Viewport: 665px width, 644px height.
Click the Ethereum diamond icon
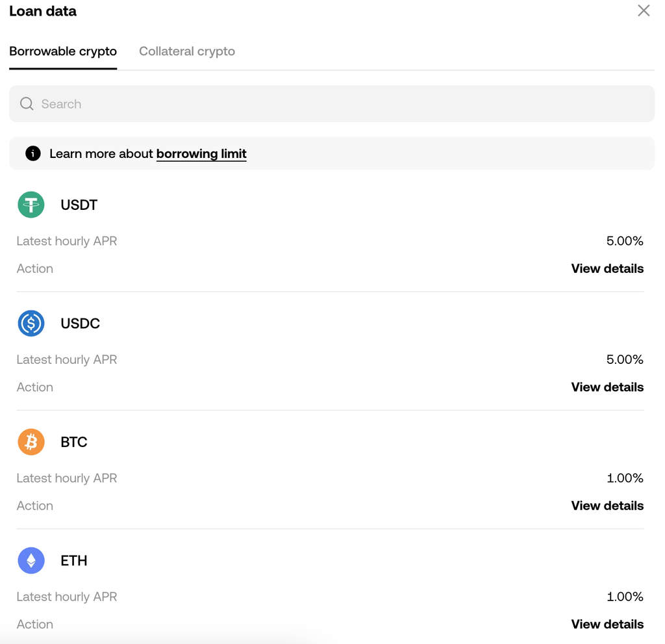pos(31,560)
